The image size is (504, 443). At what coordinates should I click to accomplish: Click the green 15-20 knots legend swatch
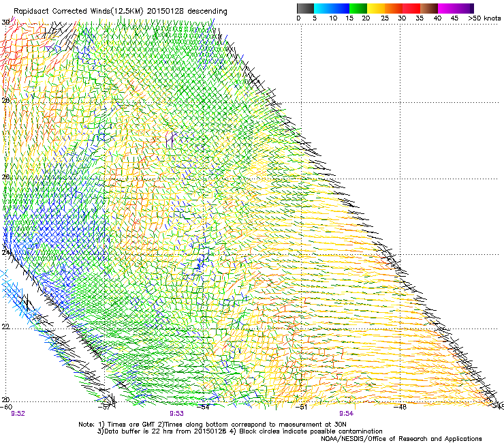(358, 8)
